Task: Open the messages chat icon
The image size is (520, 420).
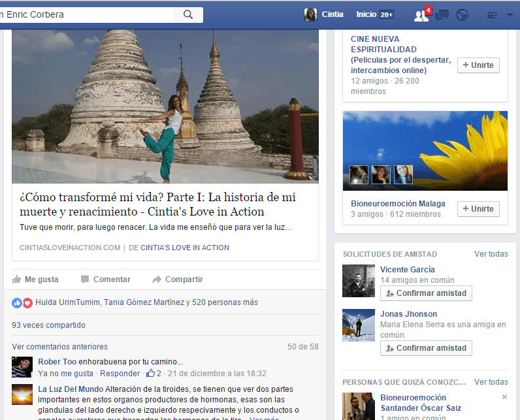Action: pyautogui.click(x=442, y=15)
